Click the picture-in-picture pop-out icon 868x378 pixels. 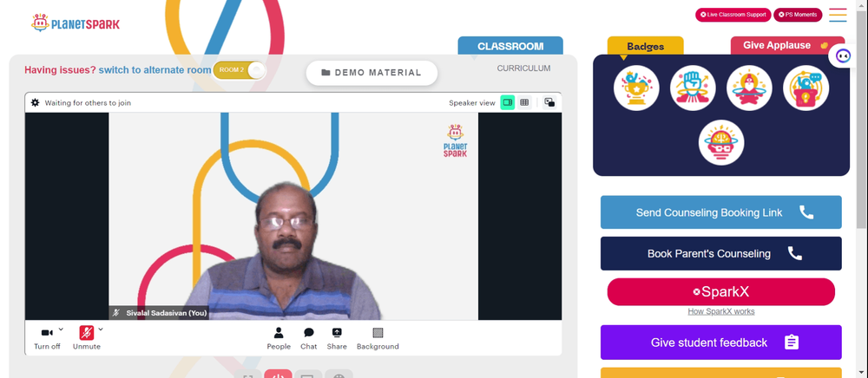[549, 102]
